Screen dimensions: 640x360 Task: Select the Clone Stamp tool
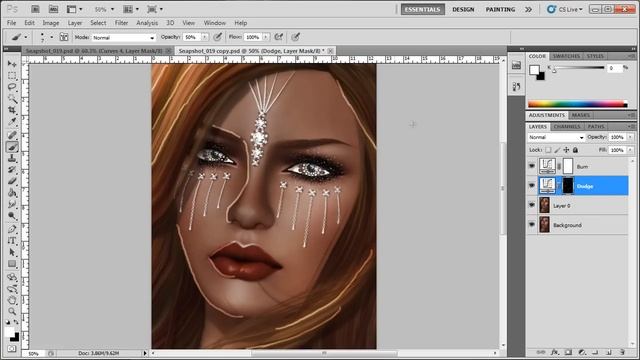pos(12,158)
